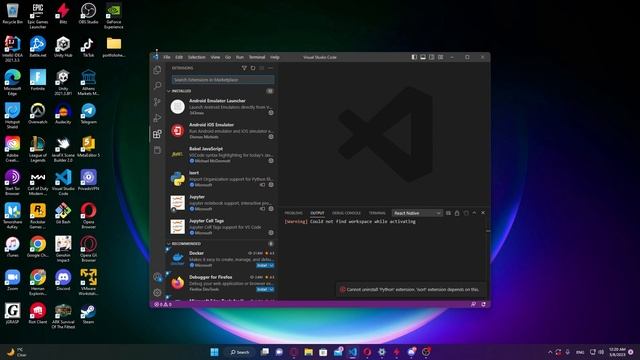Viewport: 640px width, 360px height.
Task: Open the Run menu
Action: click(240, 57)
